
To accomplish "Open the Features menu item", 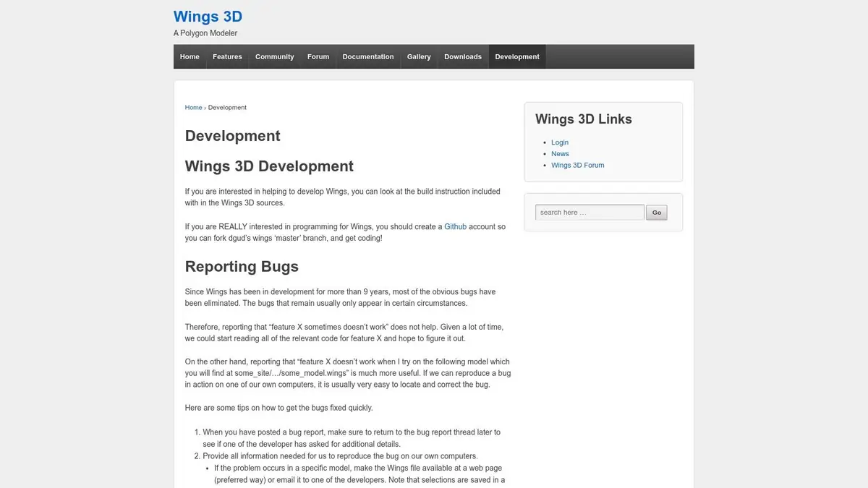I will click(227, 56).
